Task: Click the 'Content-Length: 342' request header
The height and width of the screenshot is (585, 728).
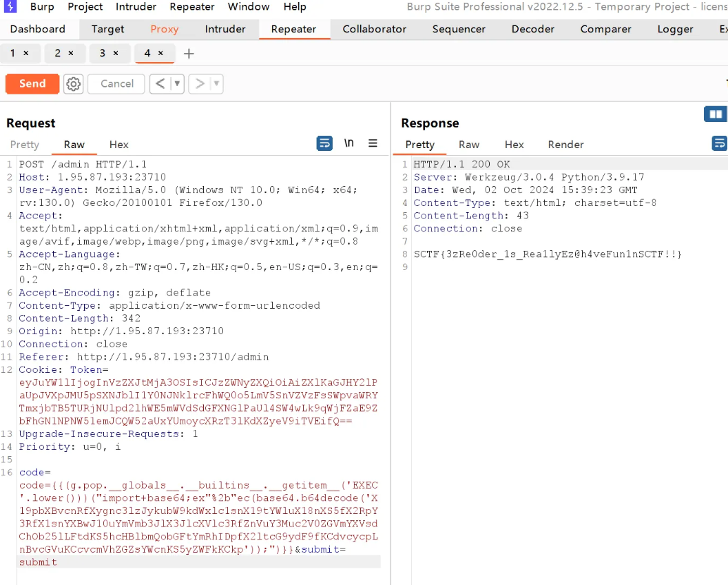Action: [79, 318]
